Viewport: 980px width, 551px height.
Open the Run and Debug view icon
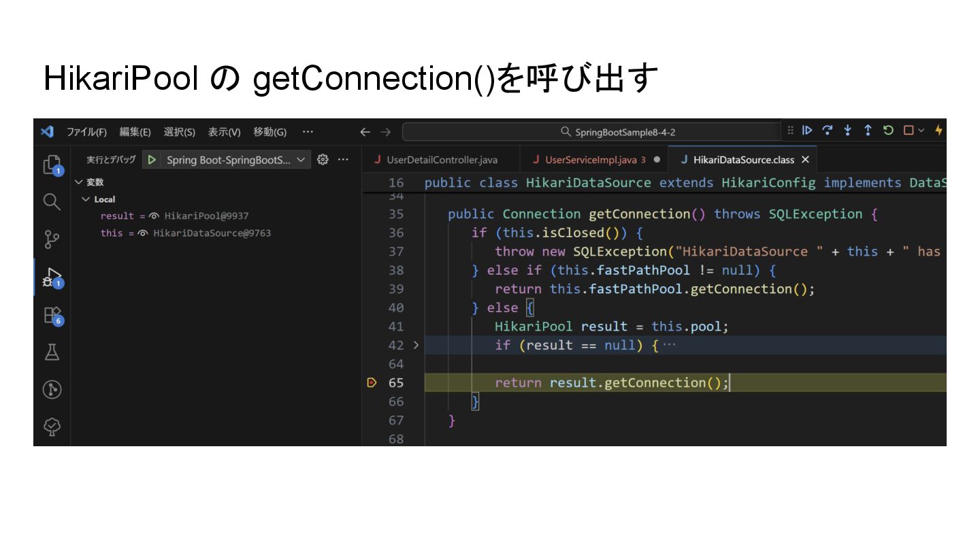52,277
